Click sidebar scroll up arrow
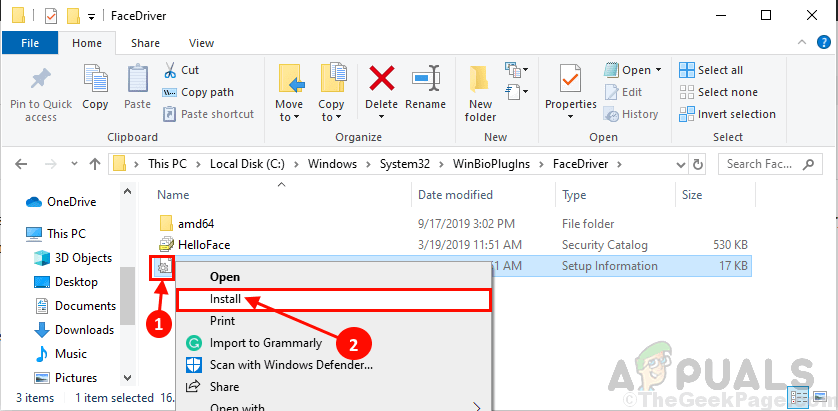Screen dimensions: 838x411 [127, 192]
